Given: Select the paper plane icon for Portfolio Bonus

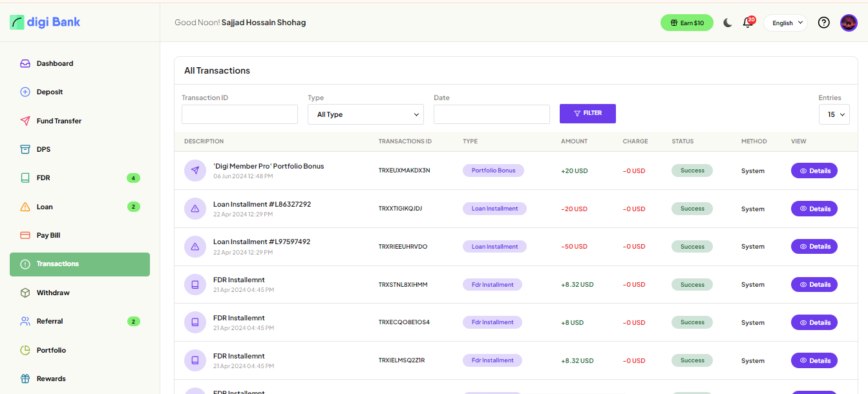Looking at the screenshot, I should [x=195, y=171].
